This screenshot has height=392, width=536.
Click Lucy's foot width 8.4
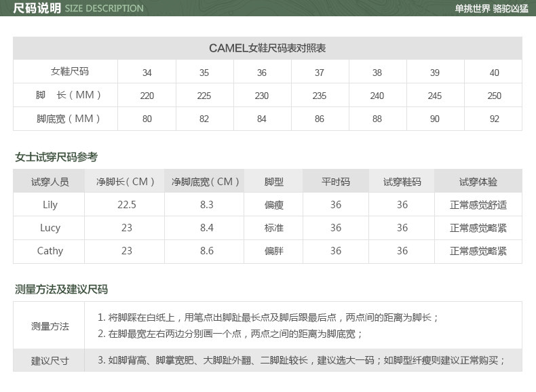(207, 228)
